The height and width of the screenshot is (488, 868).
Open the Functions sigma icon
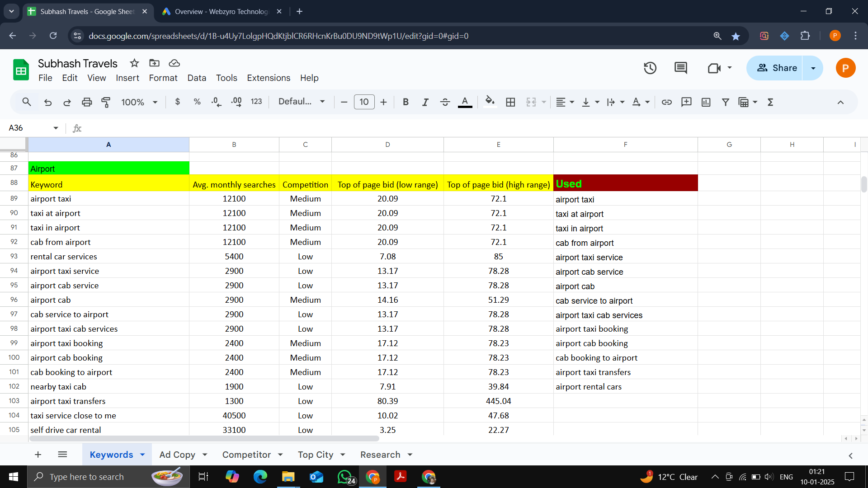click(x=770, y=102)
